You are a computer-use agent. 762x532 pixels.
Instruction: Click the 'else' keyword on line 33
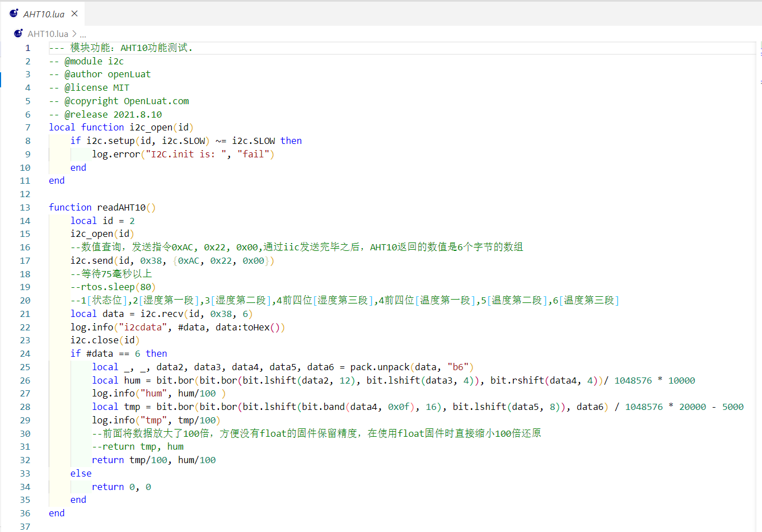coord(81,474)
